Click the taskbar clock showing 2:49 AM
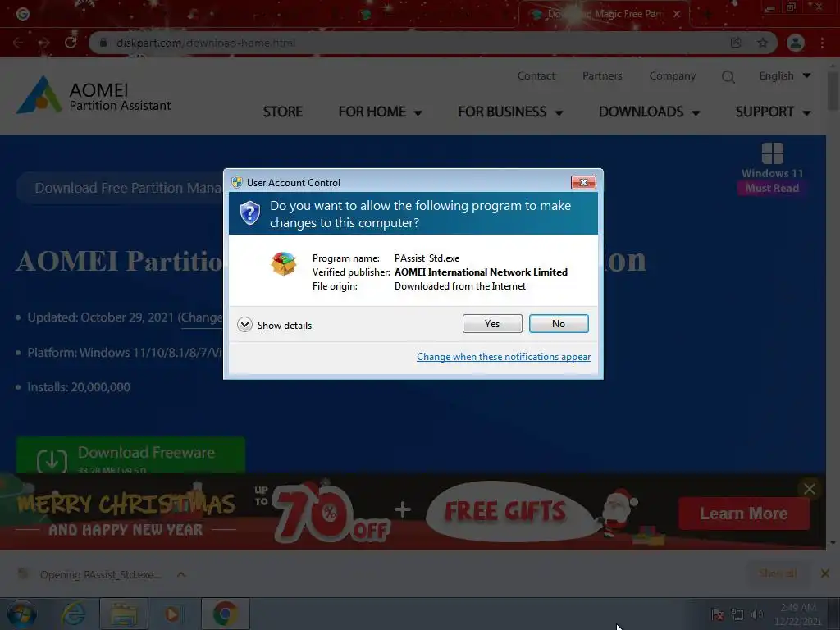The image size is (840, 630). (797, 614)
